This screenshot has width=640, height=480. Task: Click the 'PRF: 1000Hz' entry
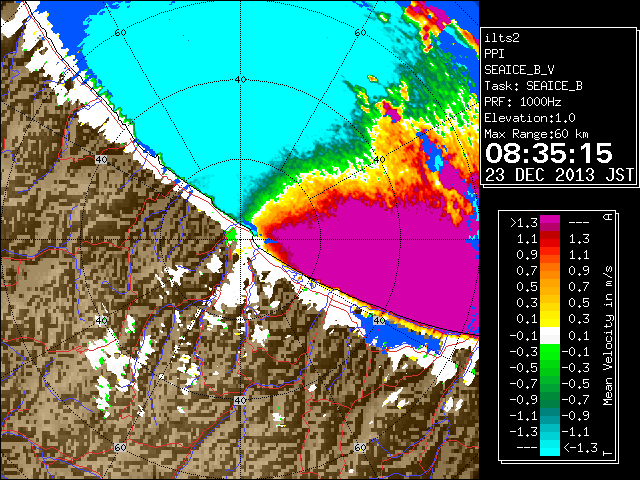point(523,102)
